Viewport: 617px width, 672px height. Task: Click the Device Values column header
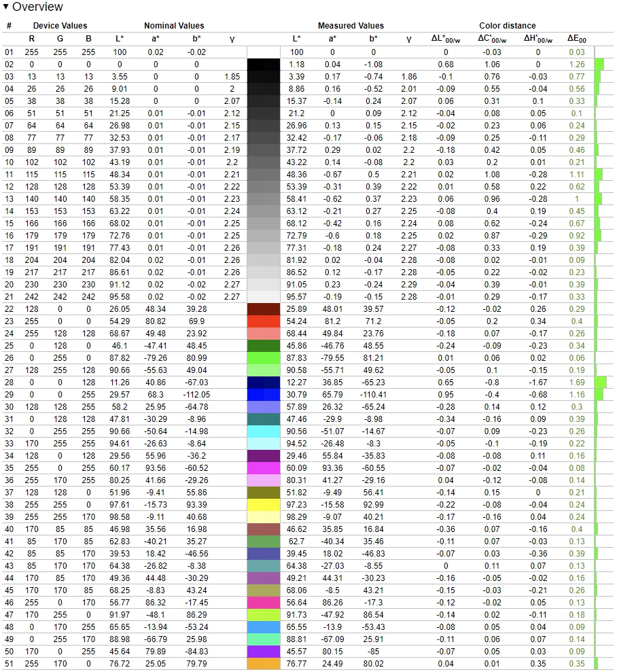[60, 26]
